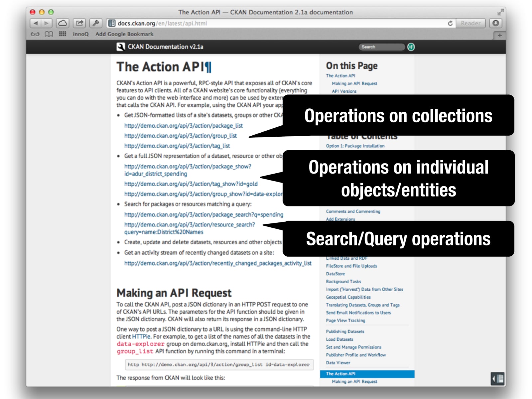Open DataStore sidebar link
The image size is (532, 399).
335,274
